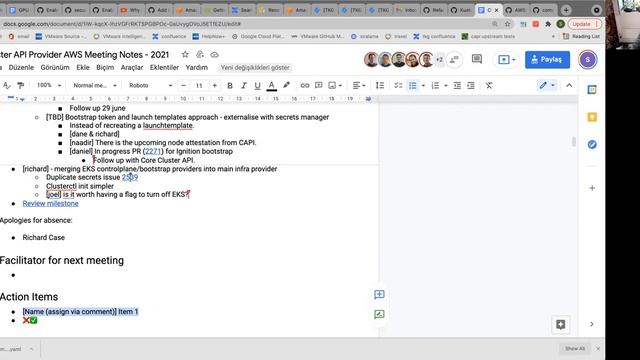
Task: Open the comment history icon
Action: point(476,60)
